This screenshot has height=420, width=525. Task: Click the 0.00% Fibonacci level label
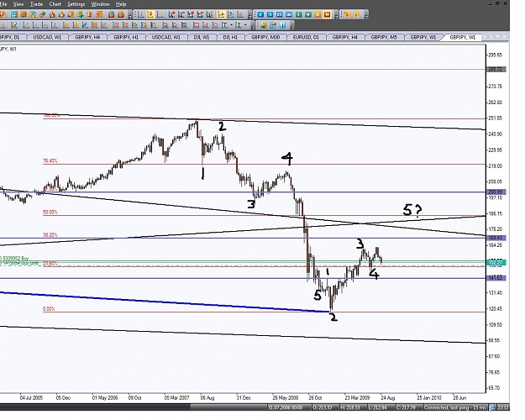[49, 309]
